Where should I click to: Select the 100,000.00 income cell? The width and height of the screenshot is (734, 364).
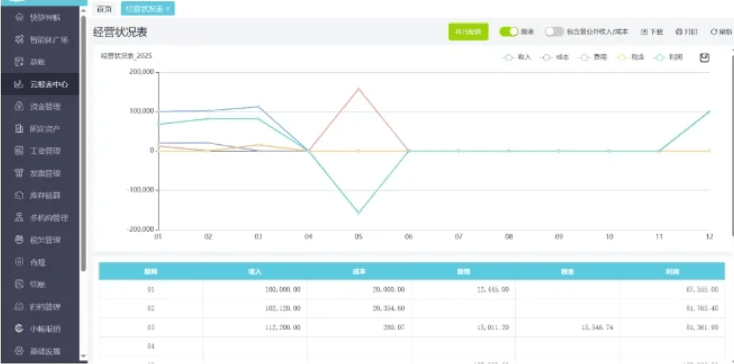pyautogui.click(x=255, y=290)
